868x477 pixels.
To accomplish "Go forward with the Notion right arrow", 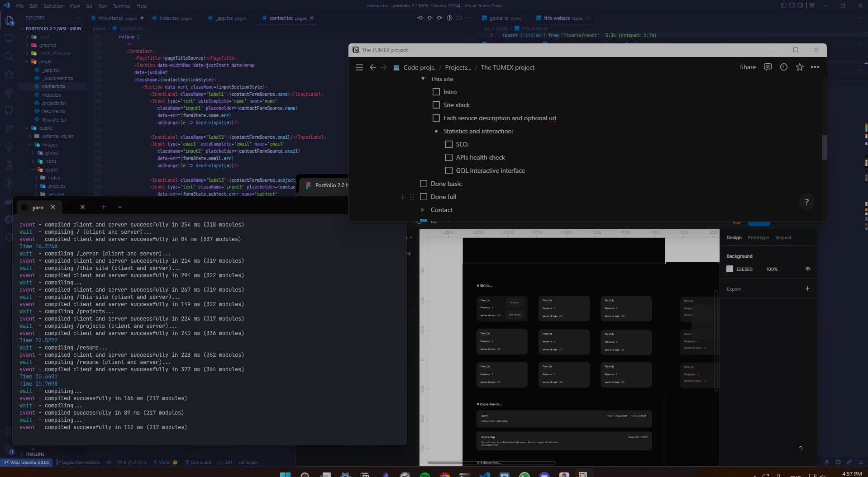I will pos(384,67).
